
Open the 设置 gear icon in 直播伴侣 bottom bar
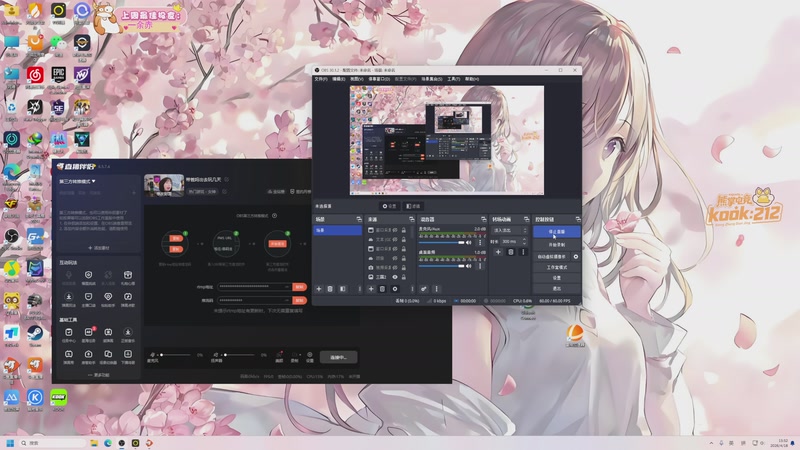tap(310, 354)
